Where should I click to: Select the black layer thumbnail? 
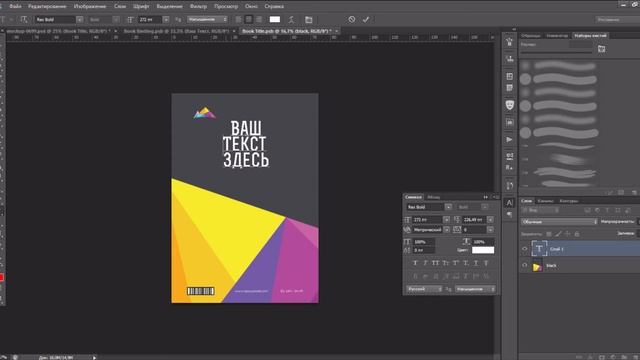tap(538, 266)
